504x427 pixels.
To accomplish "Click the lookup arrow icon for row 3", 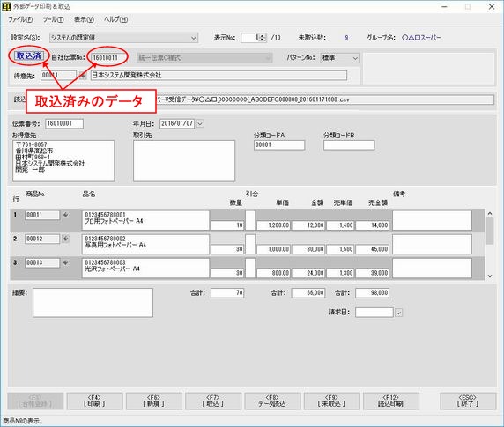I will (65, 262).
